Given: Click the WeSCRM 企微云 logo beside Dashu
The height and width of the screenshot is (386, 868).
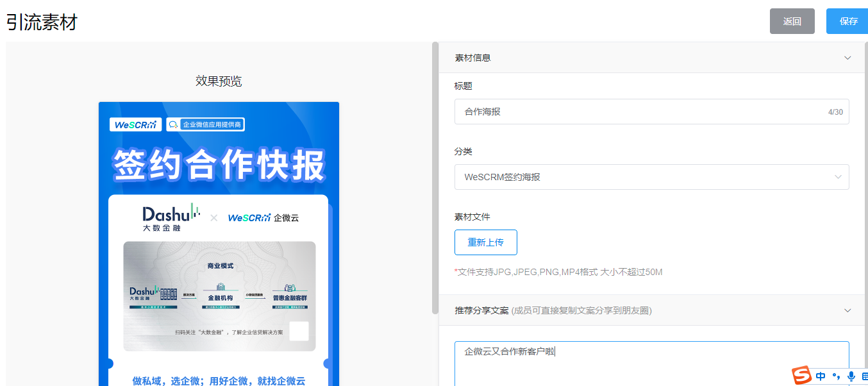Looking at the screenshot, I should click(263, 218).
